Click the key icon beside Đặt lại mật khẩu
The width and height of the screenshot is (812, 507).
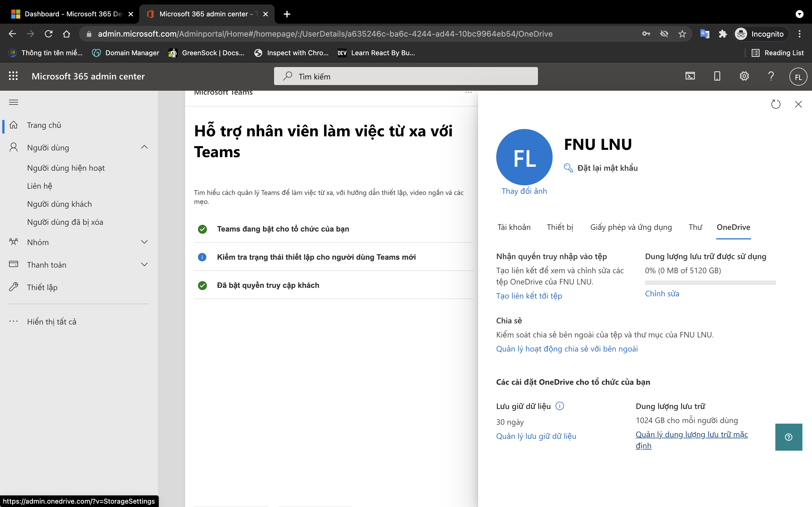click(x=568, y=168)
